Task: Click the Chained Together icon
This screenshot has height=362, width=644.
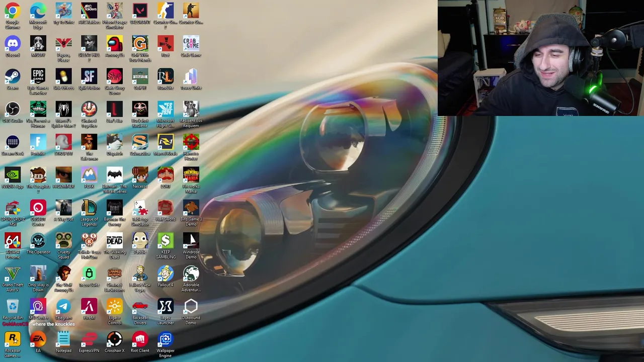Action: coord(89,110)
